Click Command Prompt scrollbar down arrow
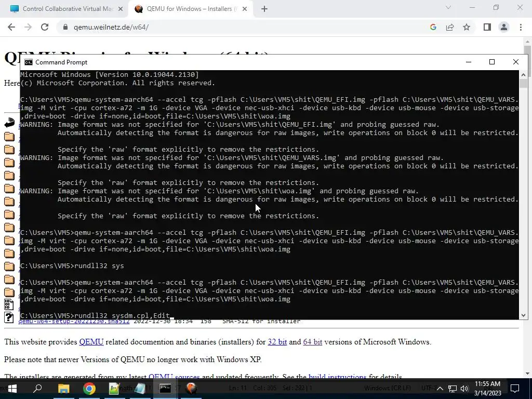 click(x=523, y=315)
